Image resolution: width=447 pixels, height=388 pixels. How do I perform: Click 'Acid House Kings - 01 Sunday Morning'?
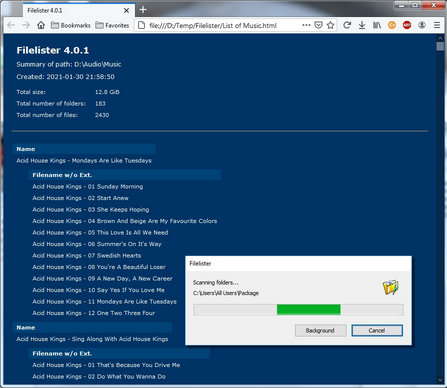click(88, 187)
